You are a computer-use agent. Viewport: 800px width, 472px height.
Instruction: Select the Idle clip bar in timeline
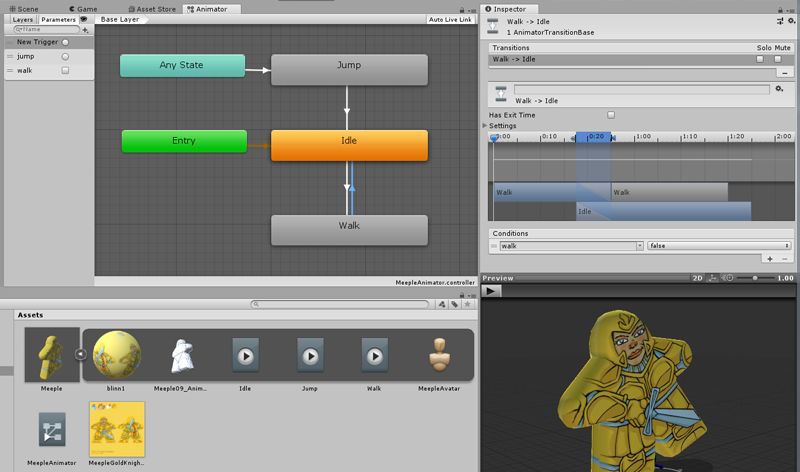(x=663, y=211)
